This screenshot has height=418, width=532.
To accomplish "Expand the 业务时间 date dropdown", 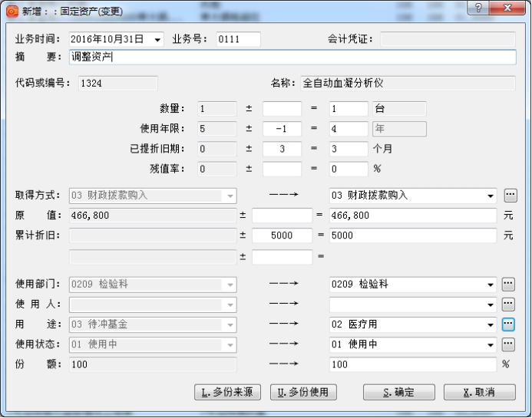I will pos(157,40).
